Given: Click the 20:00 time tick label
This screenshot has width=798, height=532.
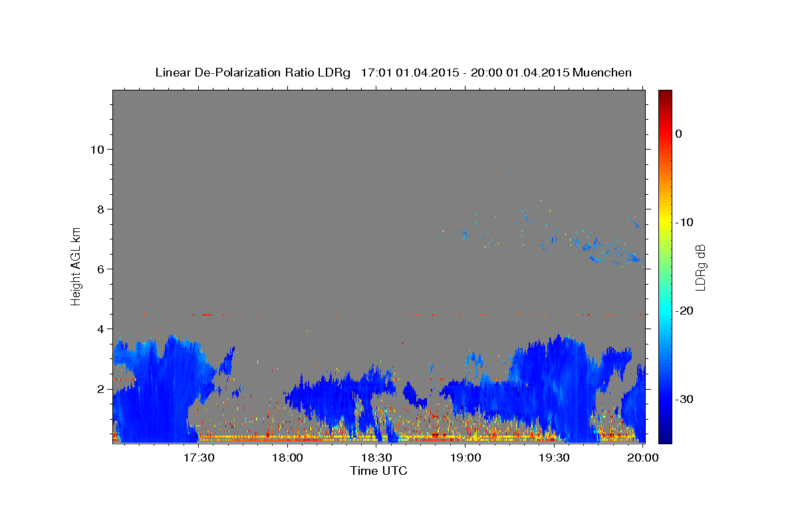Looking at the screenshot, I should tap(644, 458).
